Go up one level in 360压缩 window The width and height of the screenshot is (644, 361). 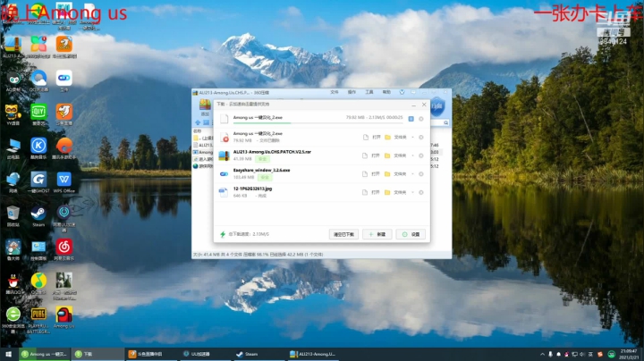click(198, 122)
